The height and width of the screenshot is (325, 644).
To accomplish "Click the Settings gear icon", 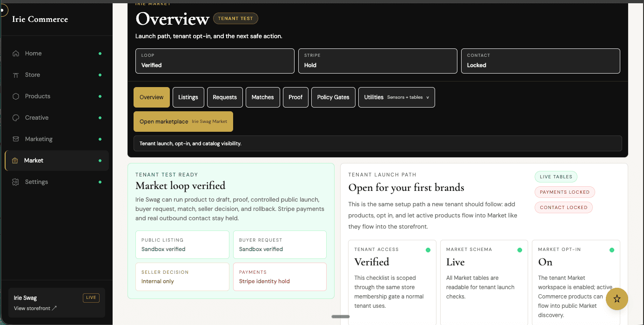I will tap(16, 182).
